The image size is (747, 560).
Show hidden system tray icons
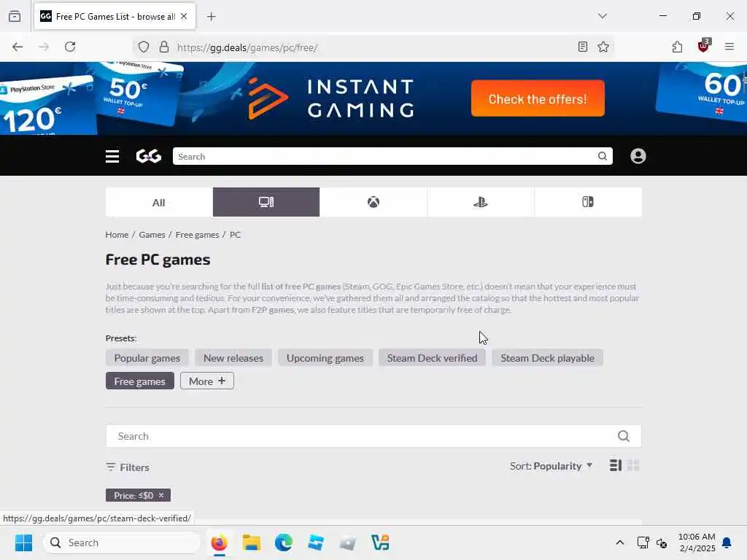point(620,542)
